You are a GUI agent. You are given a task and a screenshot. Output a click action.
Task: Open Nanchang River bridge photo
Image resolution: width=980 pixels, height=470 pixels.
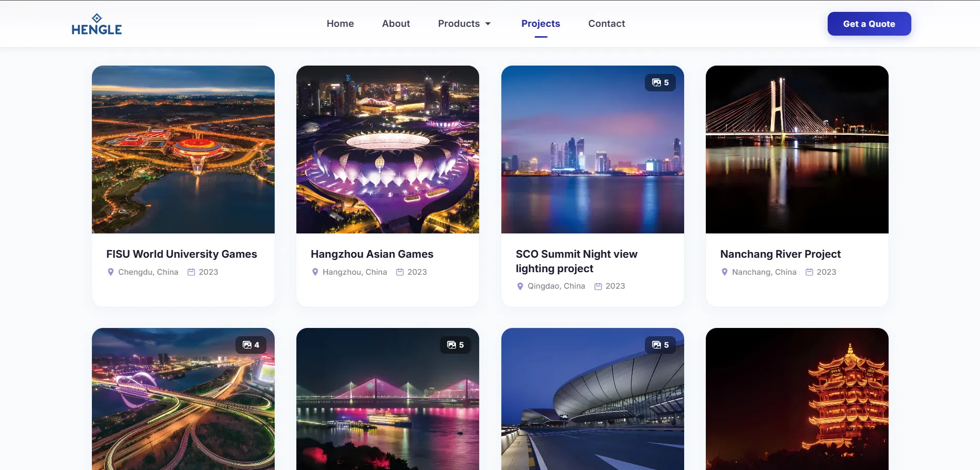click(x=797, y=149)
